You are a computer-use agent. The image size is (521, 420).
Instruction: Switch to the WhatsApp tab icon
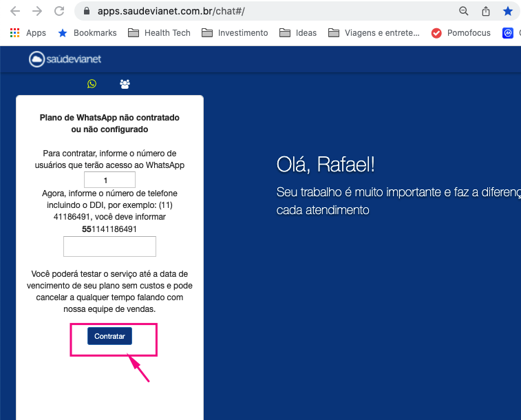point(92,84)
